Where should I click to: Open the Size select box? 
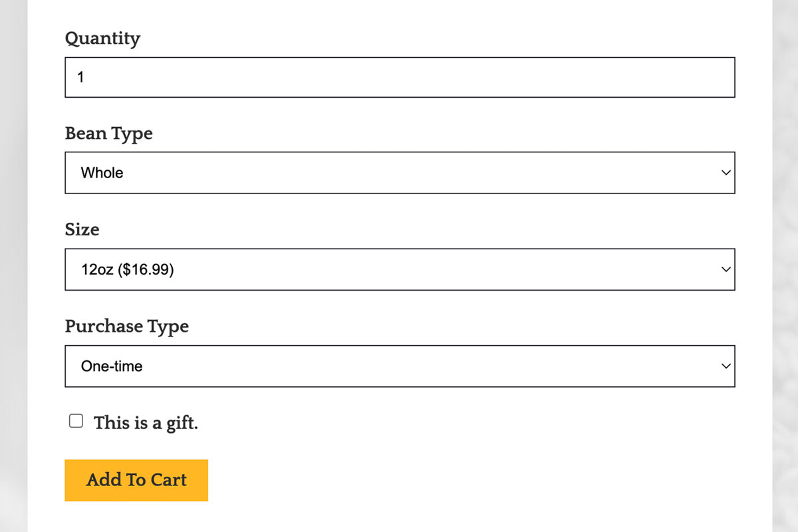pos(400,269)
